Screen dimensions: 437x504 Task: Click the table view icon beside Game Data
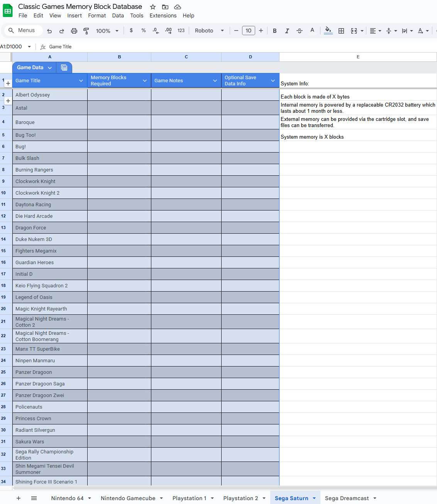[64, 68]
